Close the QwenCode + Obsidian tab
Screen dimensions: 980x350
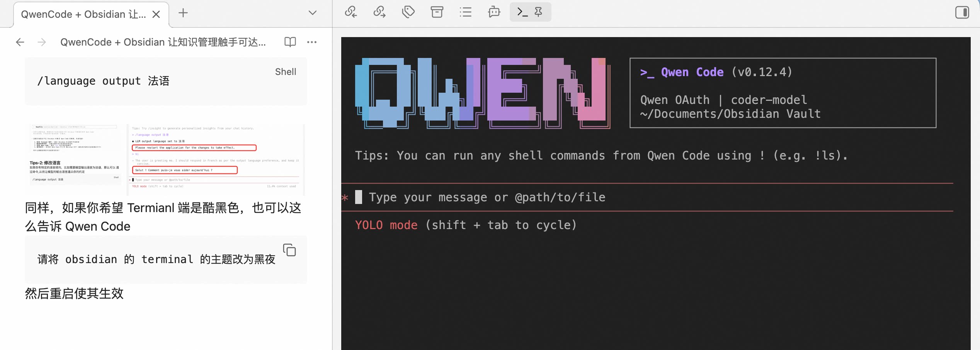(x=156, y=14)
